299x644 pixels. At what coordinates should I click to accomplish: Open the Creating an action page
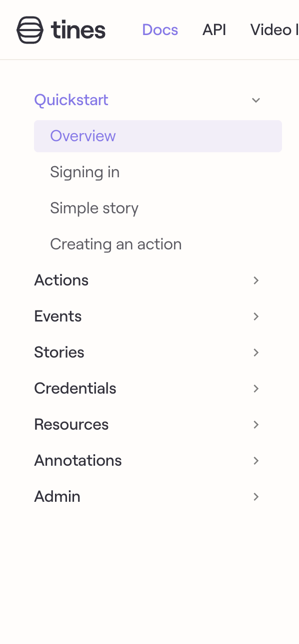click(x=115, y=244)
